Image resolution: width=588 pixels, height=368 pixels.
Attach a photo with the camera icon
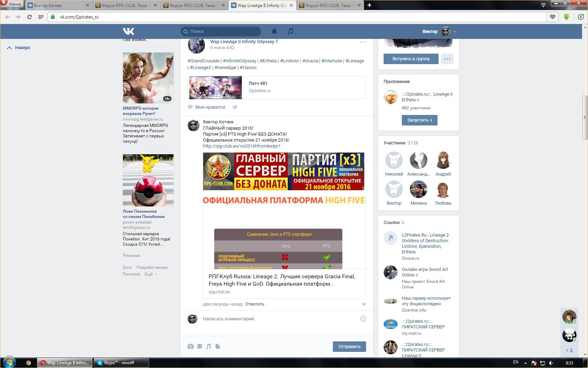[190, 346]
